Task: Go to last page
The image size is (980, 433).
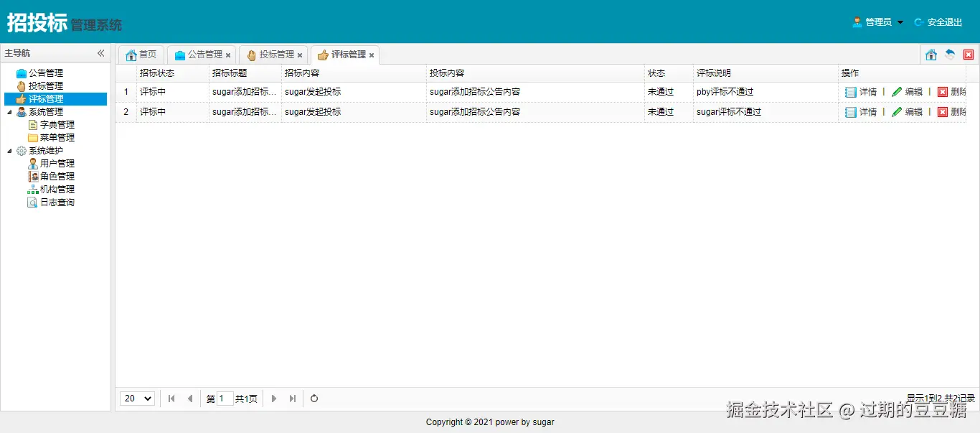Action: (x=293, y=399)
